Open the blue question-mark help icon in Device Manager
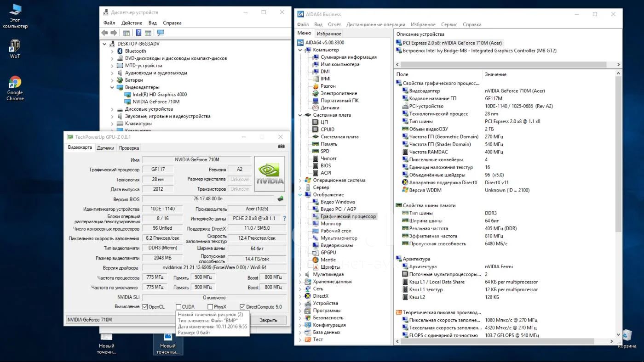Screen dimensions: 644x362 138,33
